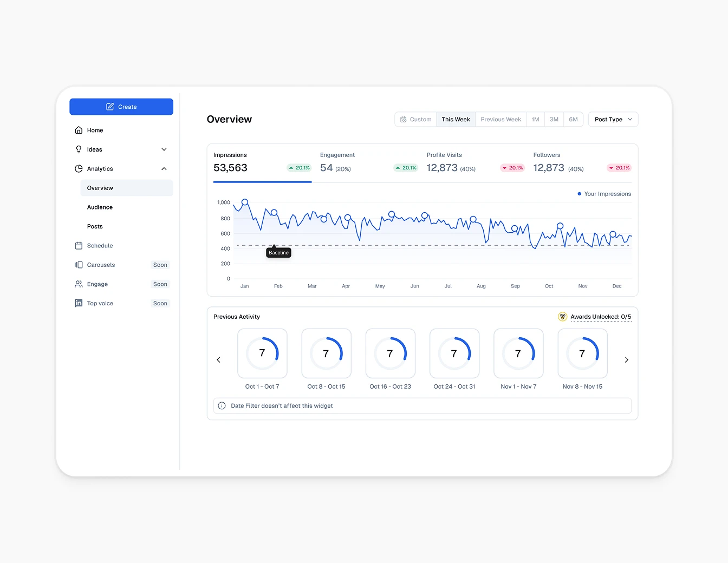Viewport: 728px width, 563px height.
Task: Switch to the Audience tab
Action: tap(100, 207)
